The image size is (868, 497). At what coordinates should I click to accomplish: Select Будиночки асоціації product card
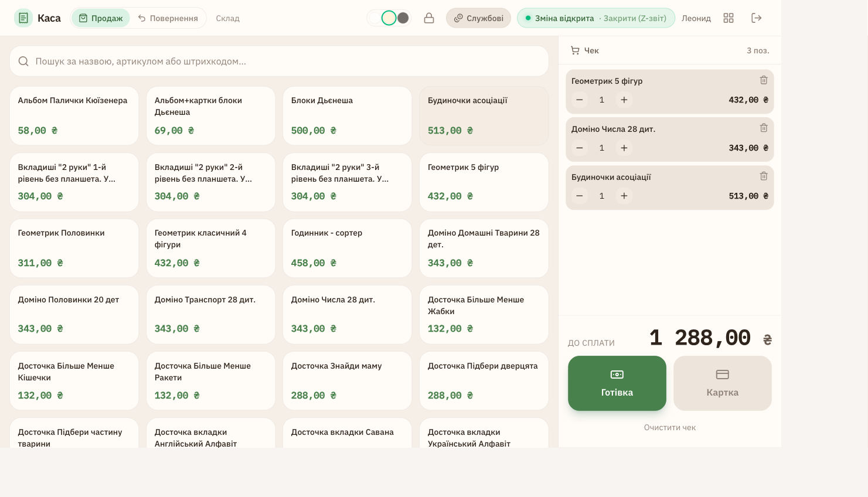pos(484,116)
